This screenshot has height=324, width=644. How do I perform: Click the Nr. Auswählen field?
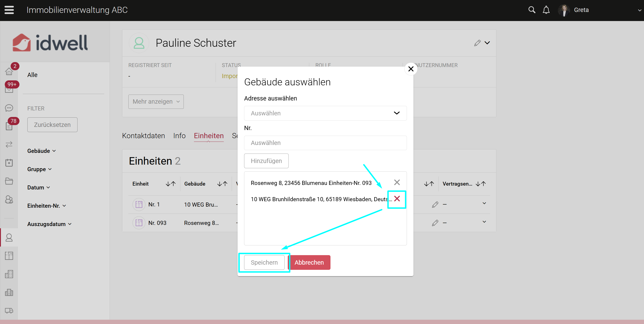pos(325,143)
